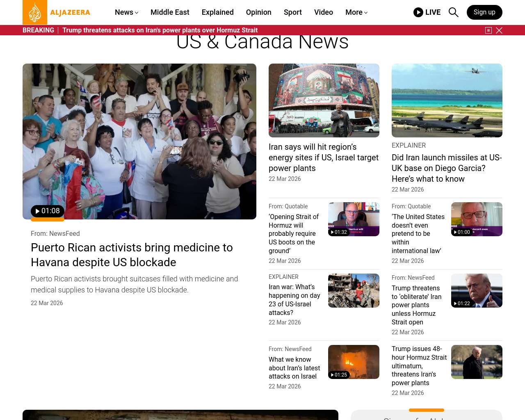Click the LIVE play icon
The width and height of the screenshot is (525, 420).
pyautogui.click(x=418, y=12)
